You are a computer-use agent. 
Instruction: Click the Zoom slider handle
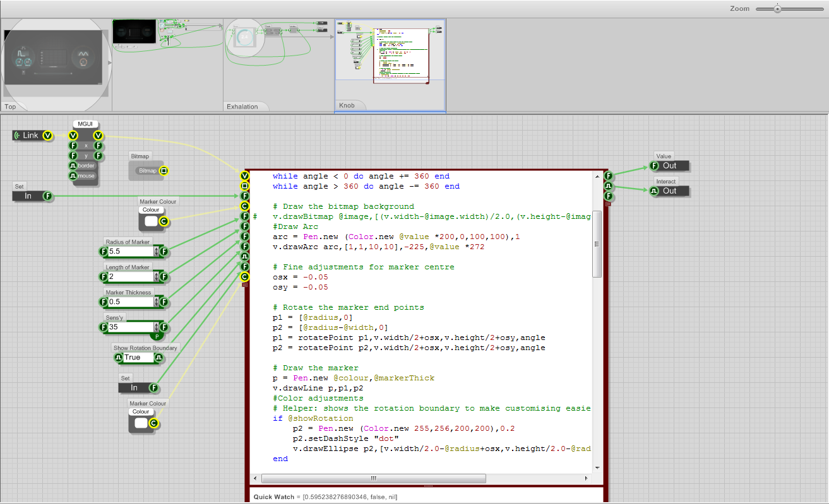tap(777, 9)
